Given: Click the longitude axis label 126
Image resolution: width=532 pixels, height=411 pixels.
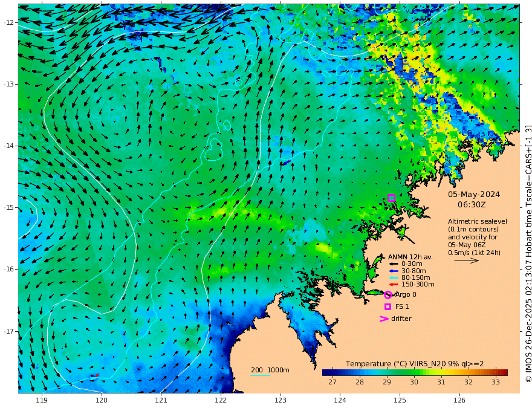Looking at the screenshot, I should point(459,400).
